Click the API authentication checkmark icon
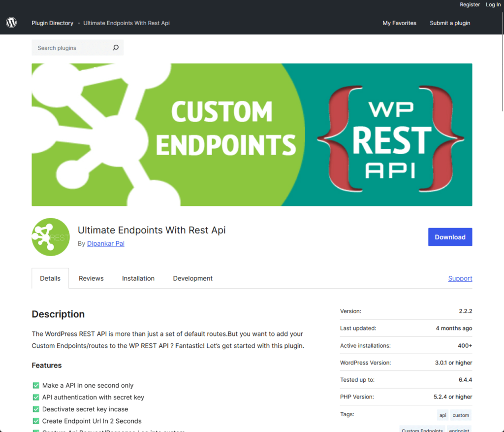Image resolution: width=504 pixels, height=432 pixels. click(x=36, y=397)
